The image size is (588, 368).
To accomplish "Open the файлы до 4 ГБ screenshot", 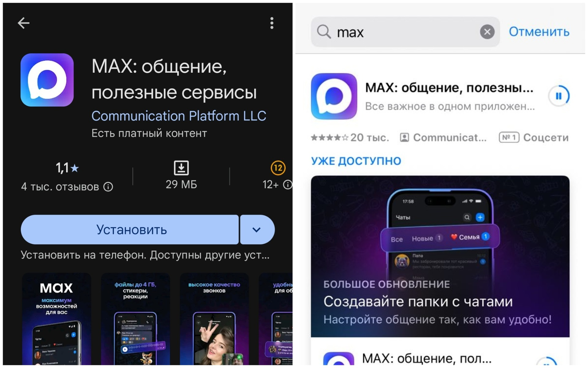I will (135, 319).
